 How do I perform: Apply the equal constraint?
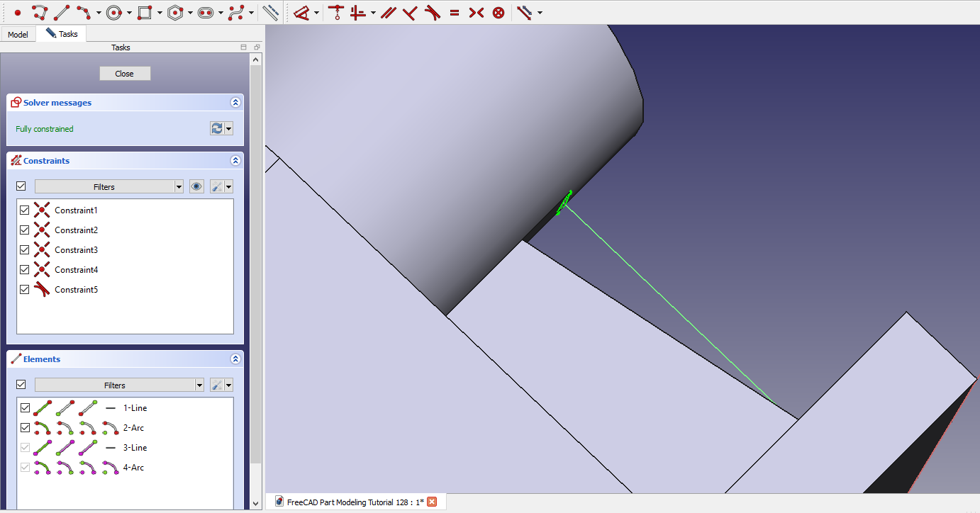pyautogui.click(x=455, y=13)
